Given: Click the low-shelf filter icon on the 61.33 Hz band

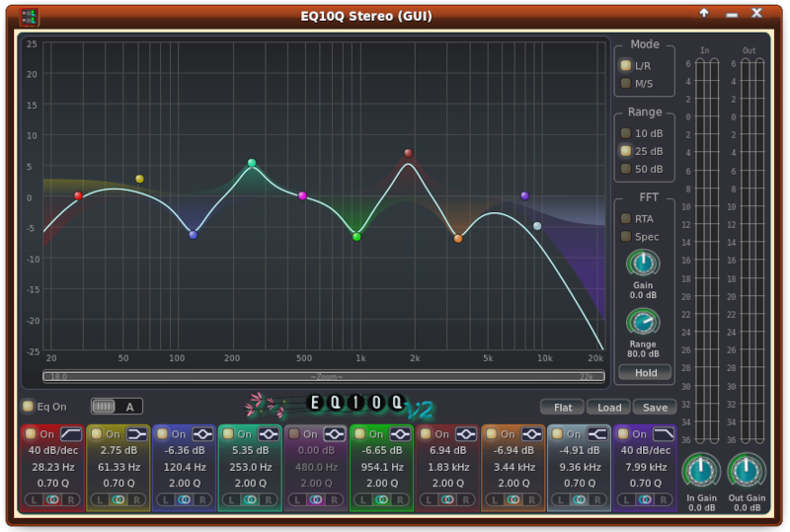Looking at the screenshot, I should tap(136, 434).
